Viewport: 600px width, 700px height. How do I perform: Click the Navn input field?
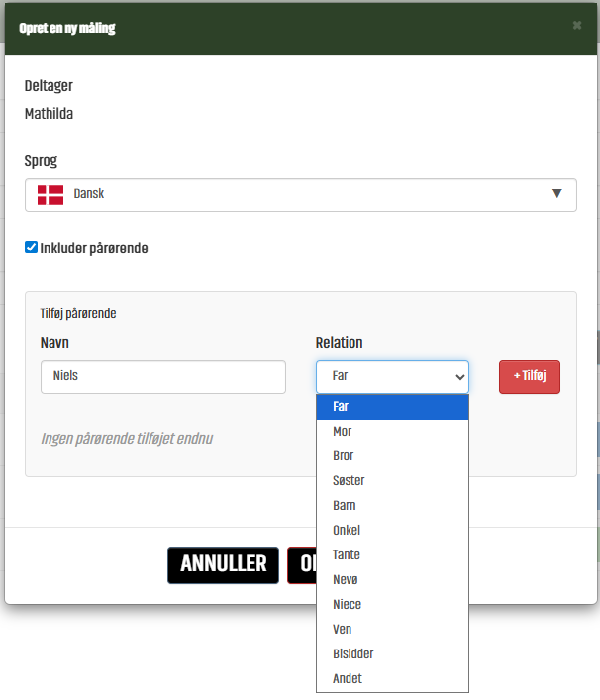[x=162, y=376]
